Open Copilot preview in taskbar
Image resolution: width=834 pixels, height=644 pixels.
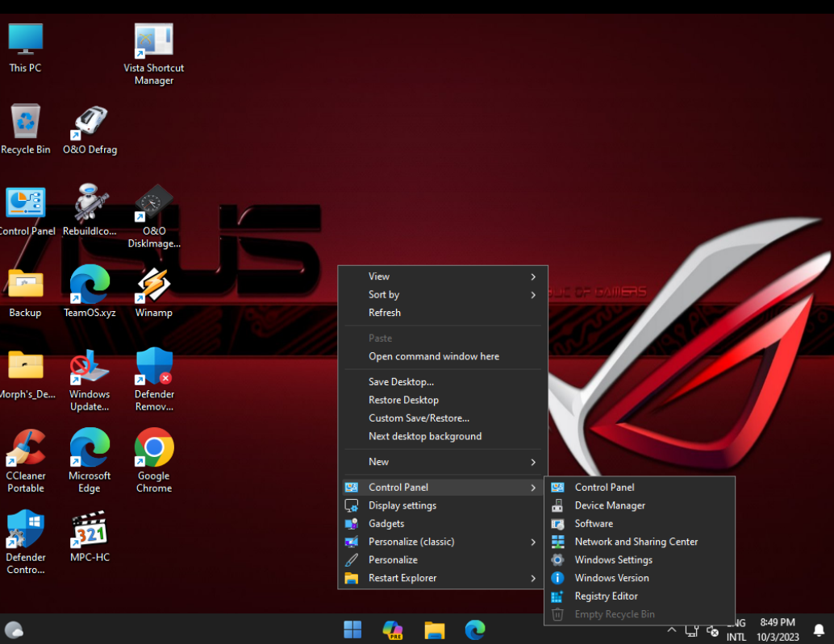393,629
